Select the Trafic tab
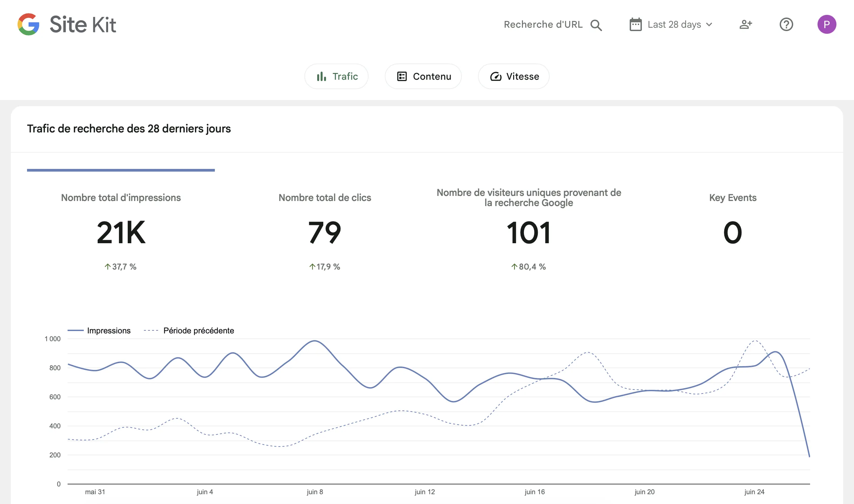The width and height of the screenshot is (854, 504). 336,76
